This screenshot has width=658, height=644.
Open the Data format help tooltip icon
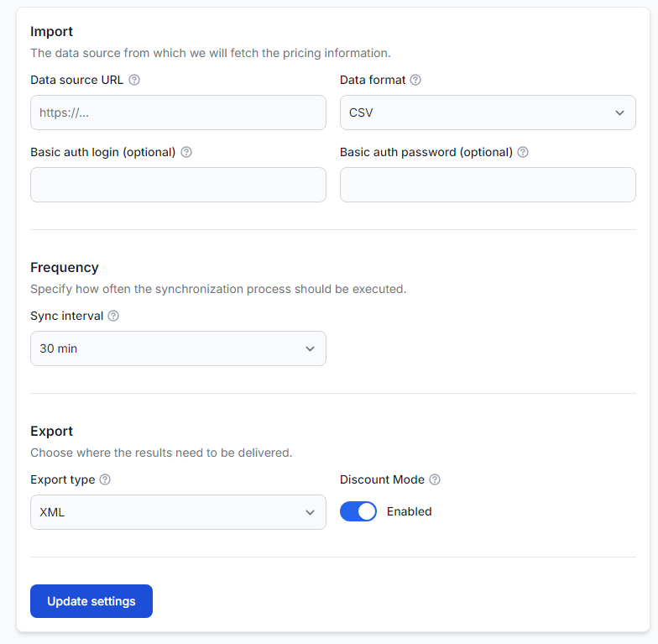tap(415, 80)
